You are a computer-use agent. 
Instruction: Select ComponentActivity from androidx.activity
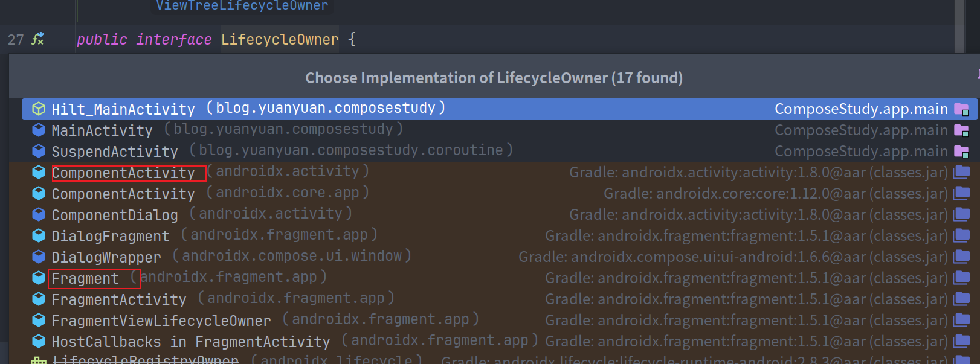pyautogui.click(x=123, y=173)
